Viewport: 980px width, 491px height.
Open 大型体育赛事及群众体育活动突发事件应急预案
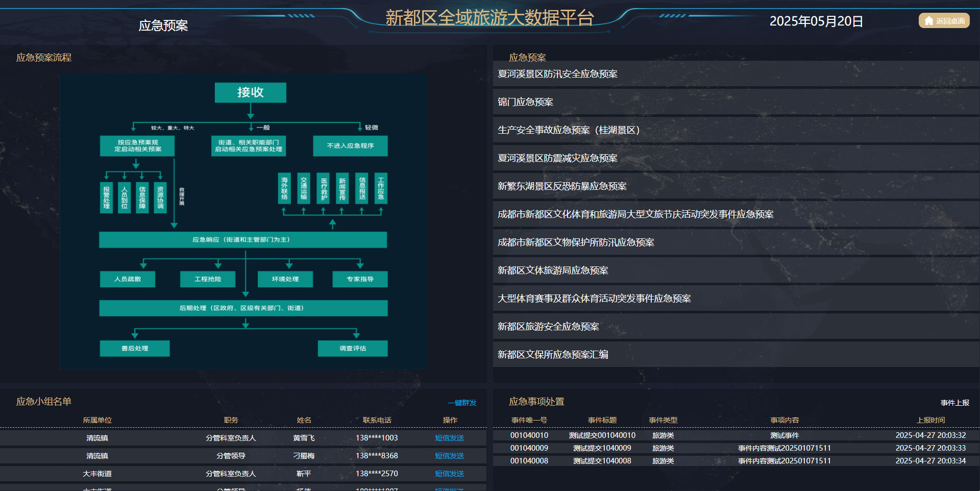pos(595,298)
